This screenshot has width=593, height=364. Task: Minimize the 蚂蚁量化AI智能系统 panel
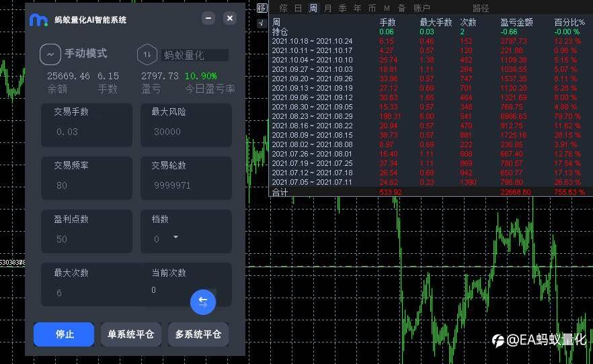tap(208, 18)
